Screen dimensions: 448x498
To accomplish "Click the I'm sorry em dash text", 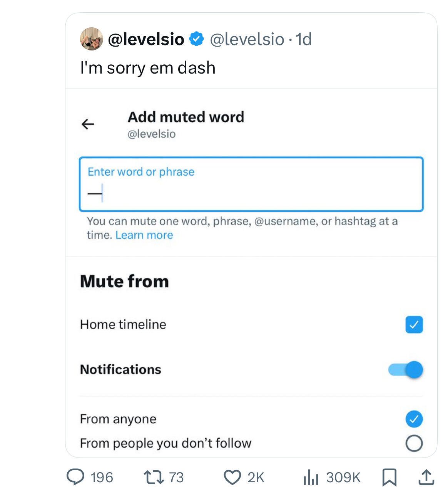I will coord(148,68).
